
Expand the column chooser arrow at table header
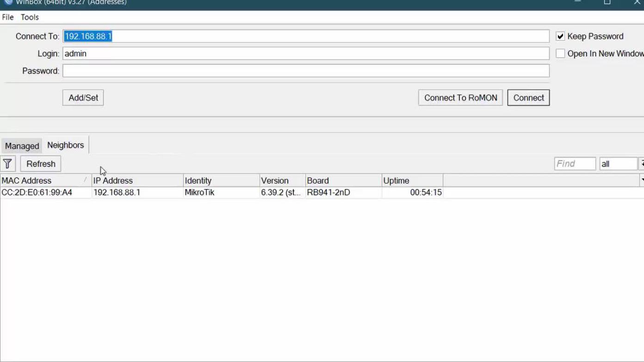click(x=642, y=180)
